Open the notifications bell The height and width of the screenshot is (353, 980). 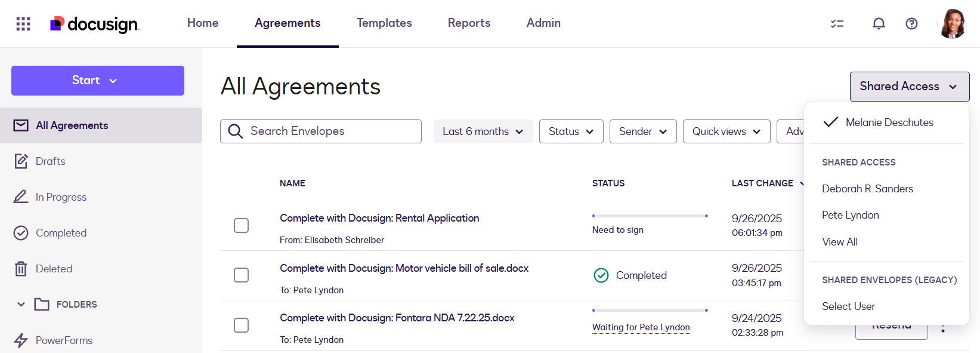[x=878, y=24]
